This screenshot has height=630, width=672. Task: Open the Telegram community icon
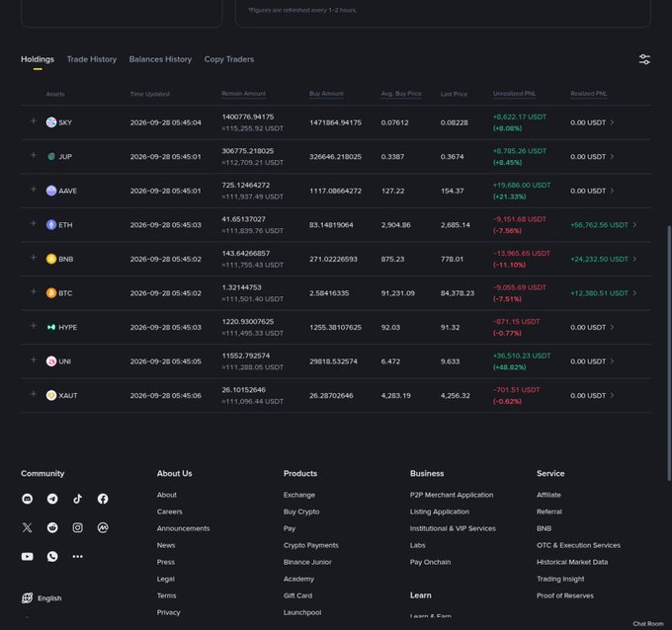52,499
